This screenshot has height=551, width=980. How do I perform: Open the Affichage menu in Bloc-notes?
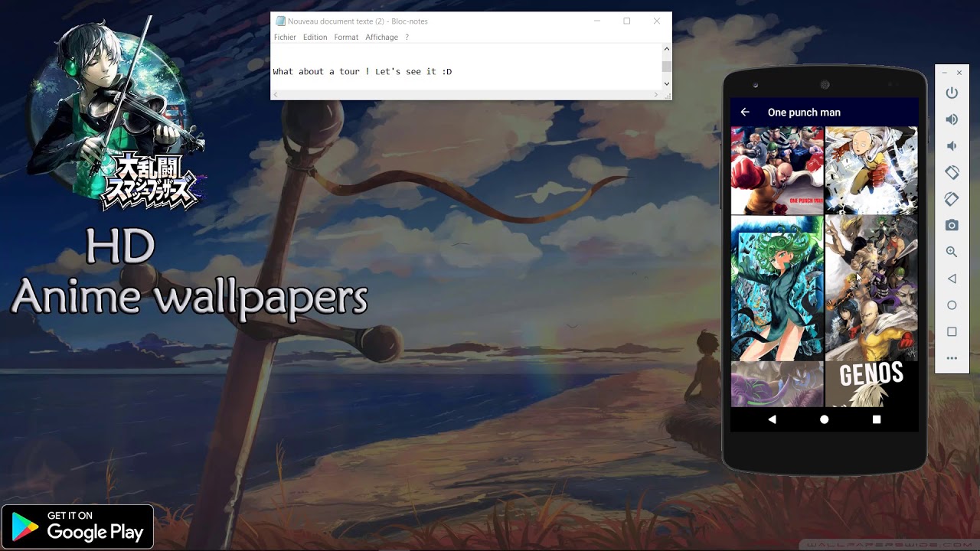(x=381, y=37)
